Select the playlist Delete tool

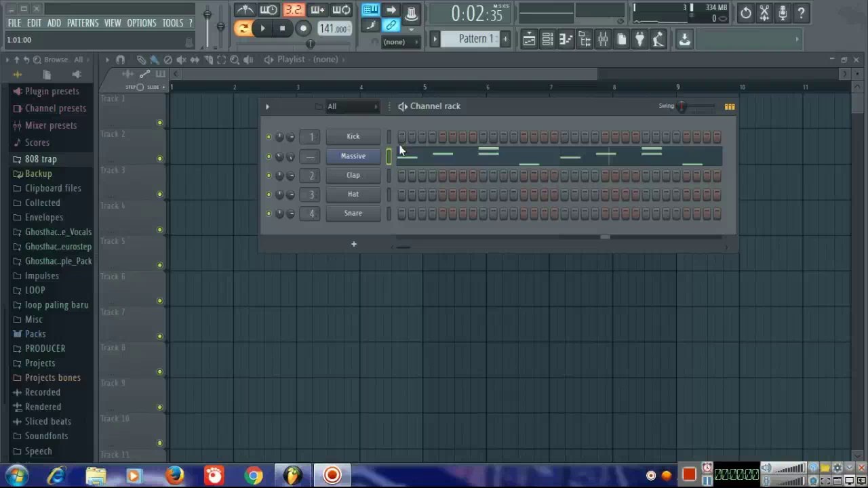click(x=168, y=60)
